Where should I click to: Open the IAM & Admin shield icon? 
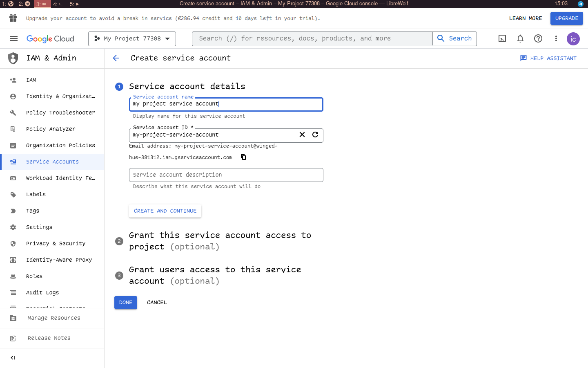[13, 58]
